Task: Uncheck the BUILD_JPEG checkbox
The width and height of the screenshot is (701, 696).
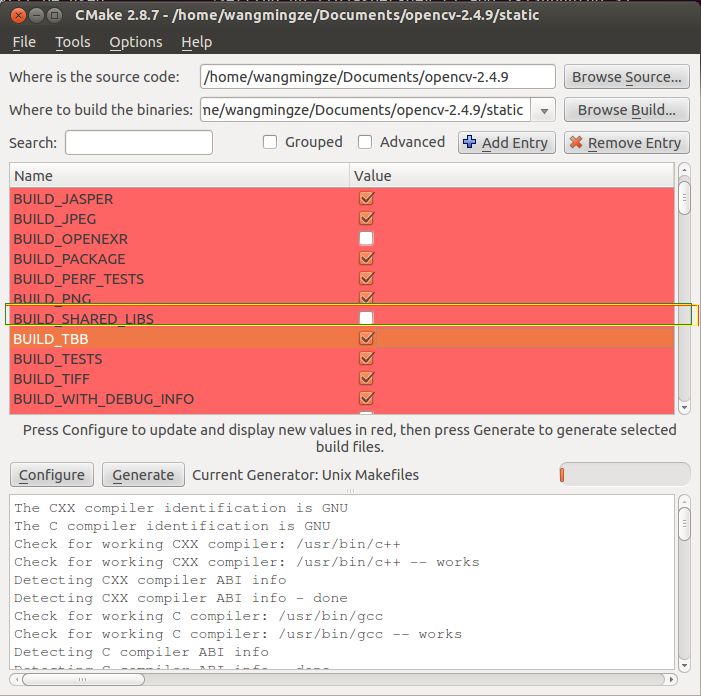Action: pyautogui.click(x=366, y=218)
